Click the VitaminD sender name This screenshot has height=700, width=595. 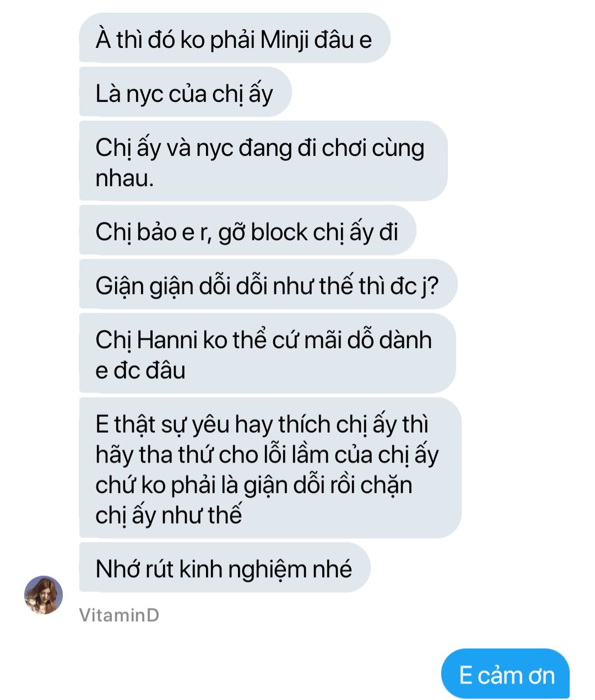click(119, 615)
